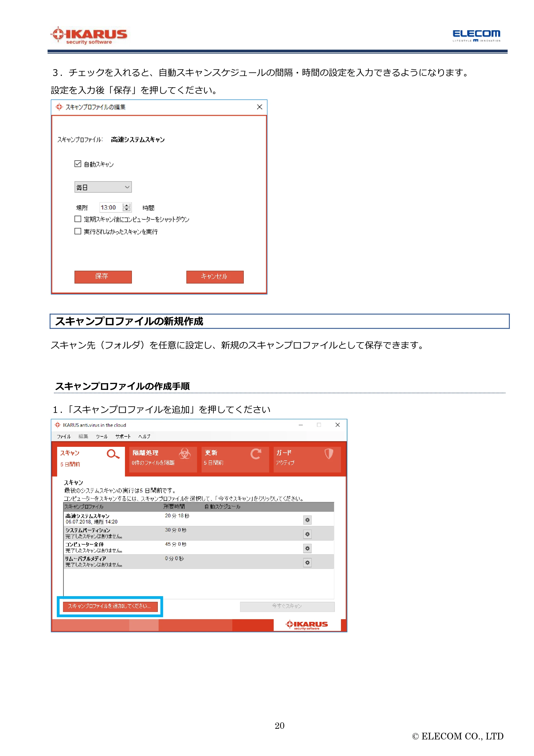Open settings gear for リムーバブルメディア profile
This screenshot has height=756, width=534.
tap(307, 562)
